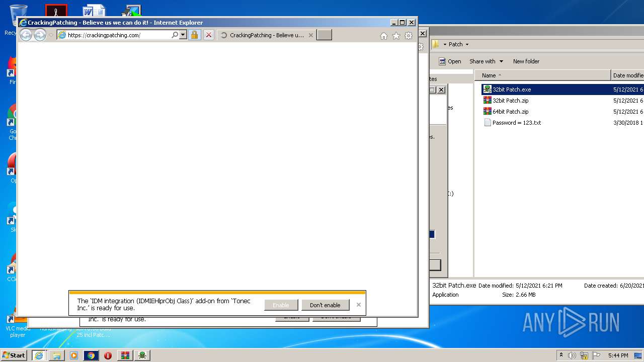Click the 32bit Patch.zip archive icon

click(487, 101)
